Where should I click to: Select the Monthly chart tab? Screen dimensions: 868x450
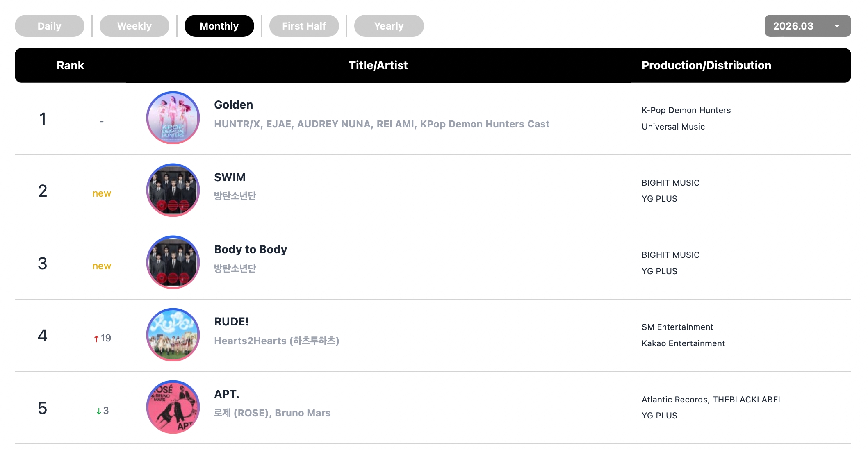click(x=219, y=26)
